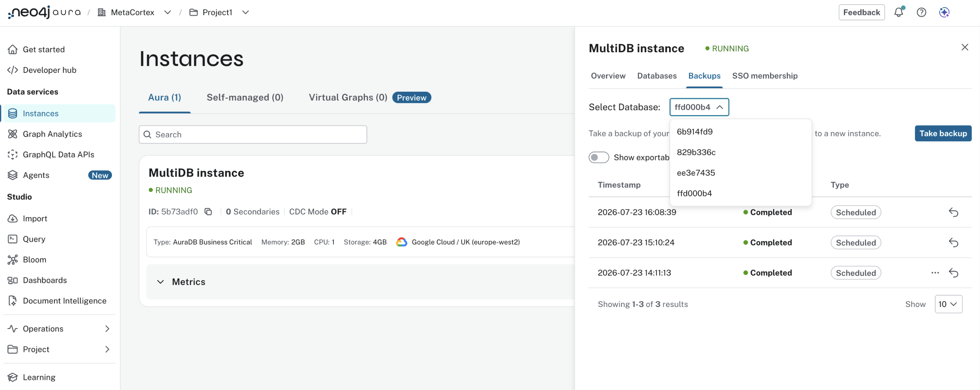This screenshot has width=980, height=390.
Task: Click the Feedback button
Action: tap(861, 12)
